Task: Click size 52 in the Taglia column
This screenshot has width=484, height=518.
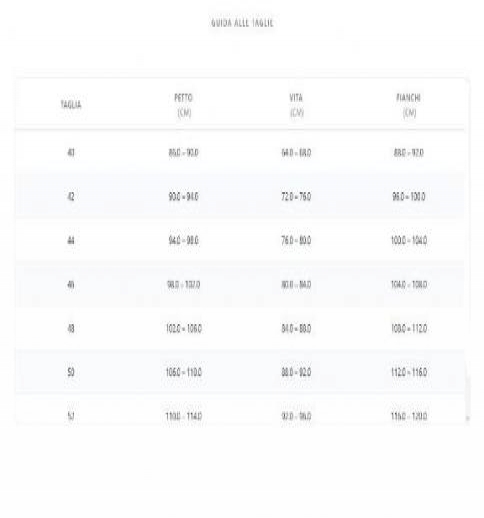Action: (x=71, y=416)
